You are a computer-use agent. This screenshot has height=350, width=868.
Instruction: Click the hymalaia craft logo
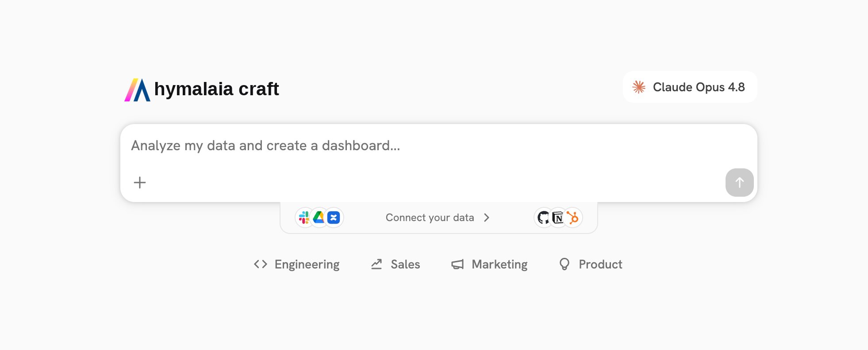[x=202, y=89]
